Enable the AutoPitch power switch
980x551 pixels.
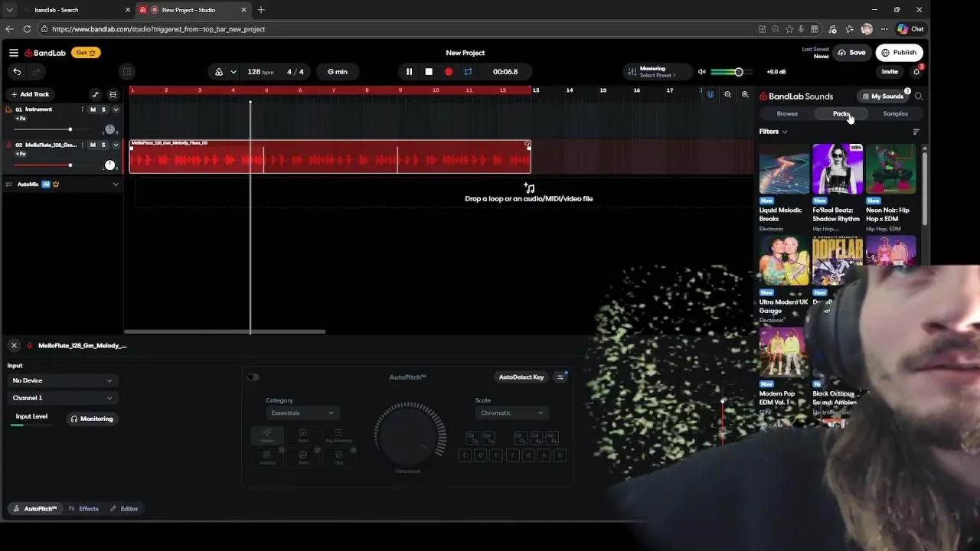(253, 377)
